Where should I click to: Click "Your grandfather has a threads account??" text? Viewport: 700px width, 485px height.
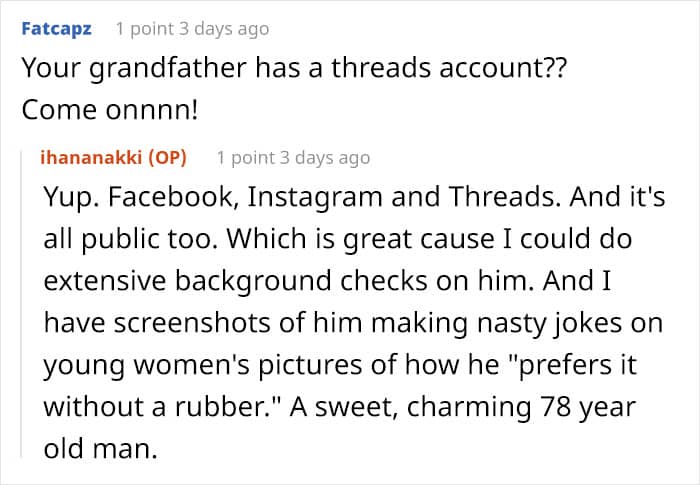(294, 68)
